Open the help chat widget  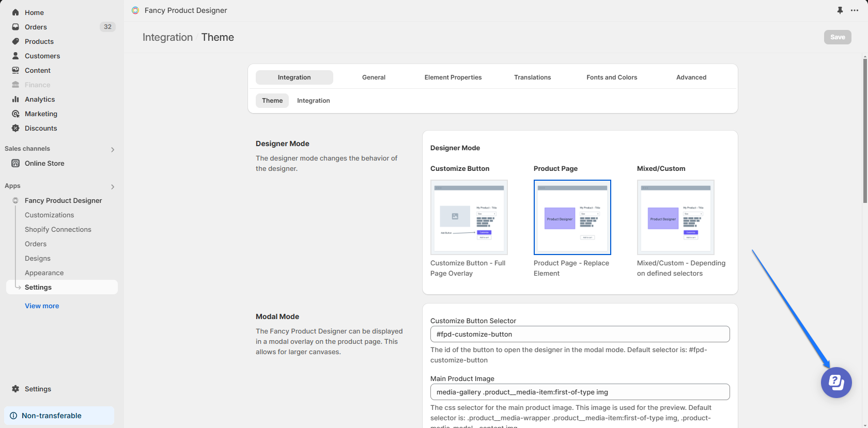[x=836, y=383]
